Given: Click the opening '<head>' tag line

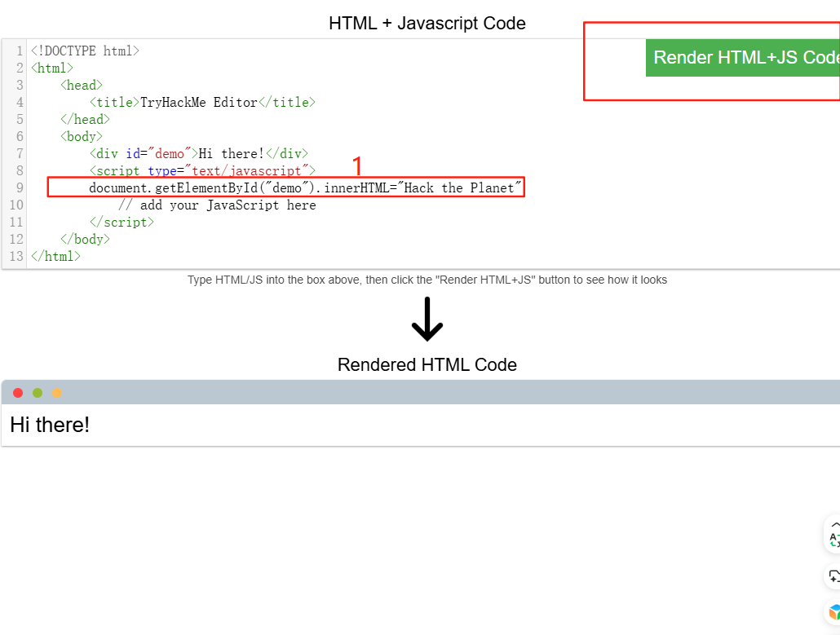Looking at the screenshot, I should point(82,85).
